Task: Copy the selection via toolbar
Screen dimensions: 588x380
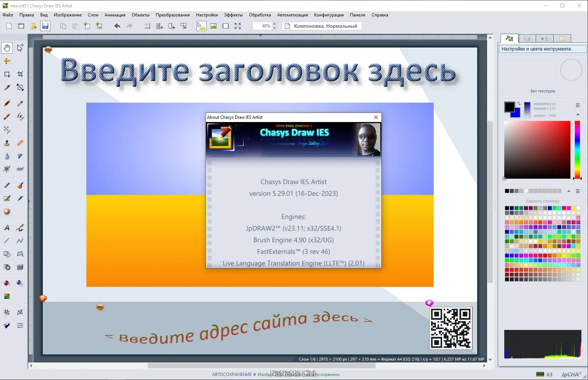Action: [x=63, y=26]
